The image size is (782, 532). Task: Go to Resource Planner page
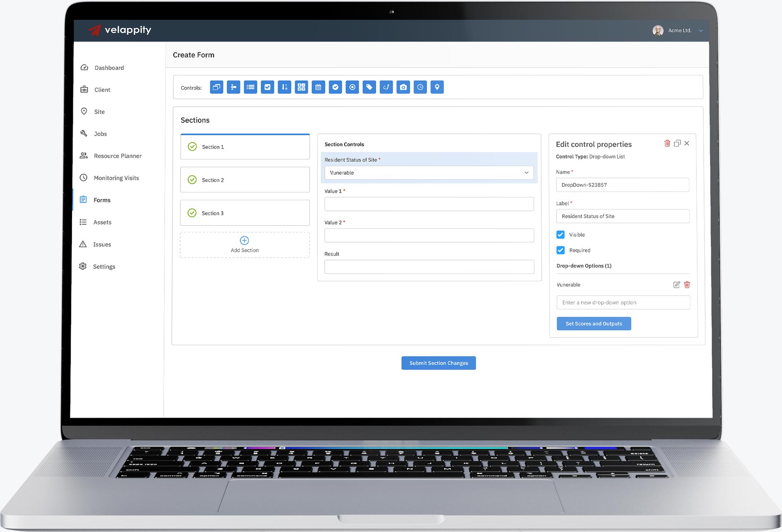coord(117,156)
